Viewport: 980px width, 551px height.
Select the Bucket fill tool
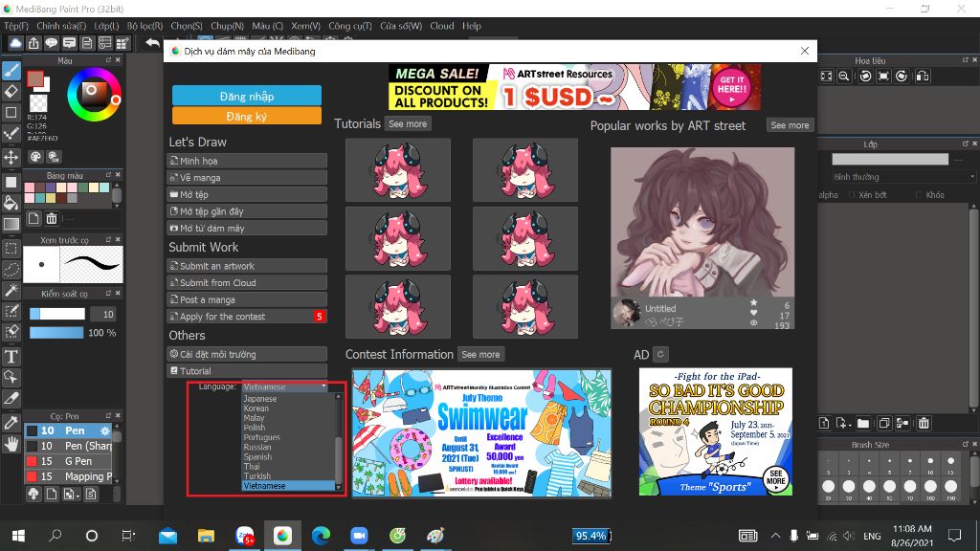11,203
